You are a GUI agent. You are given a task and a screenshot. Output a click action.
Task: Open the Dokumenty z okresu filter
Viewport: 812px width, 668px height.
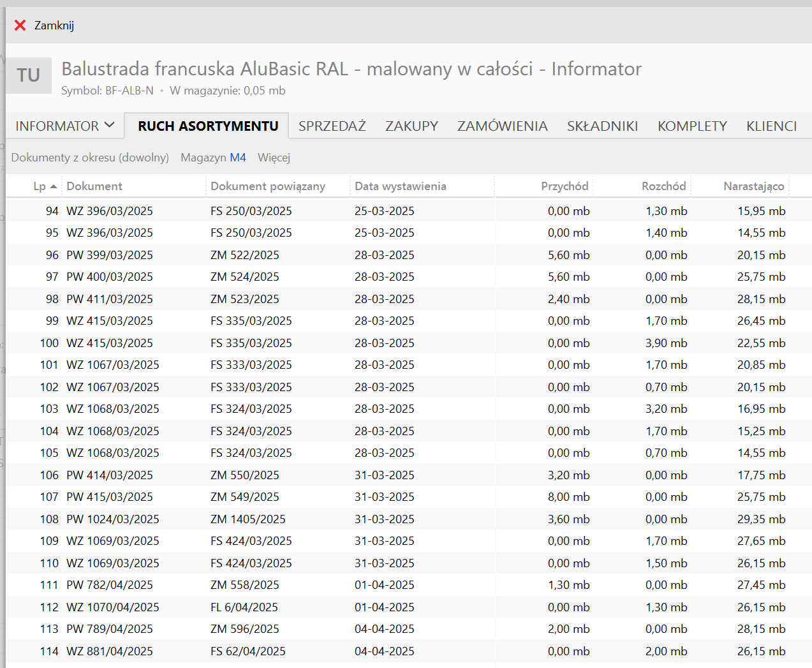tap(90, 158)
